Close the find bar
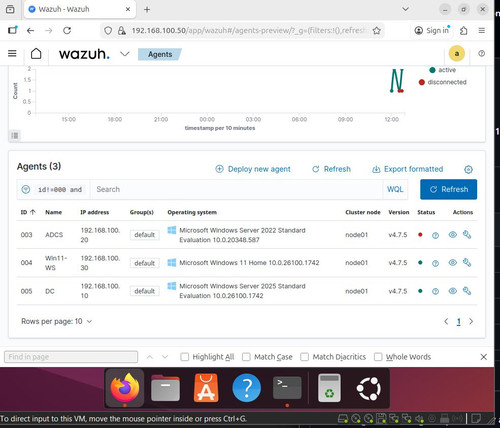Screen dimensions: 500x428 [484, 357]
